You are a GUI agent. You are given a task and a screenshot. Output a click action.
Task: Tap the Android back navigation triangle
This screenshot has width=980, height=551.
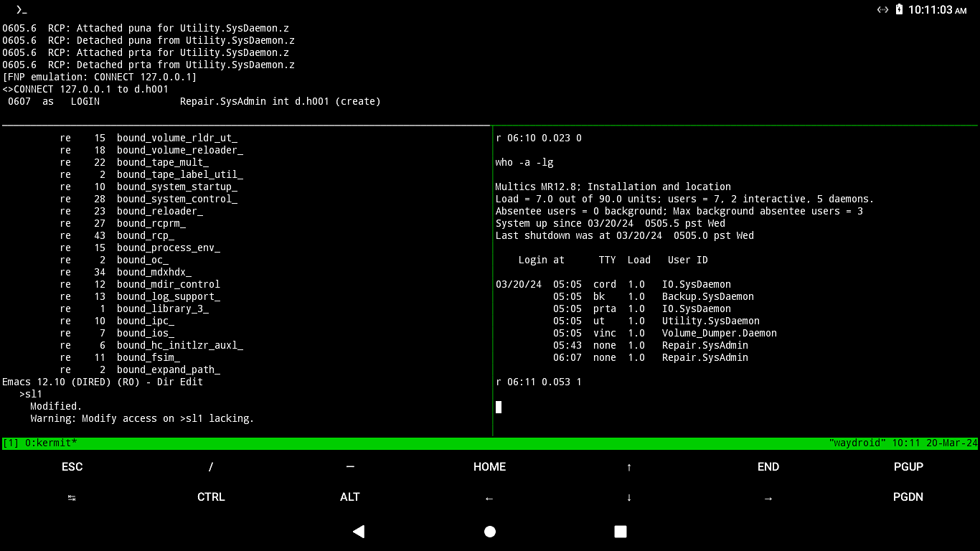coord(359,532)
